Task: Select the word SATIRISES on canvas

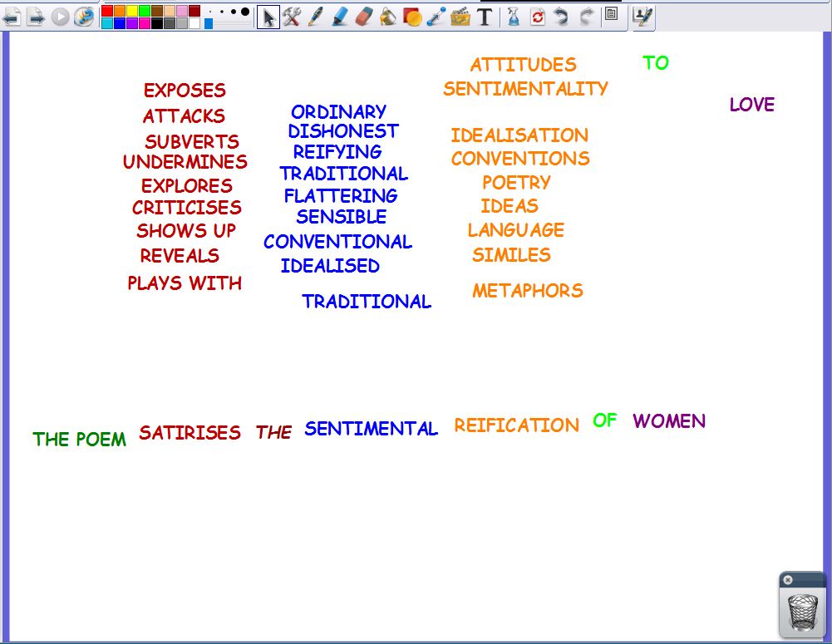Action: [x=190, y=432]
